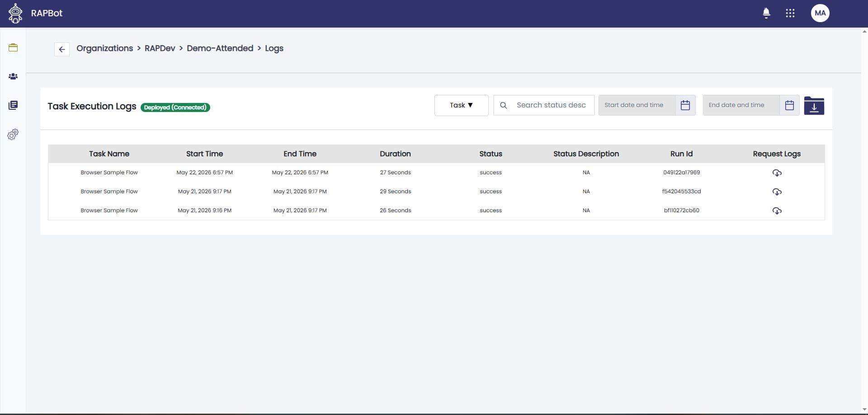Click the Request Logs column header
Image resolution: width=868 pixels, height=415 pixels.
coord(777,154)
